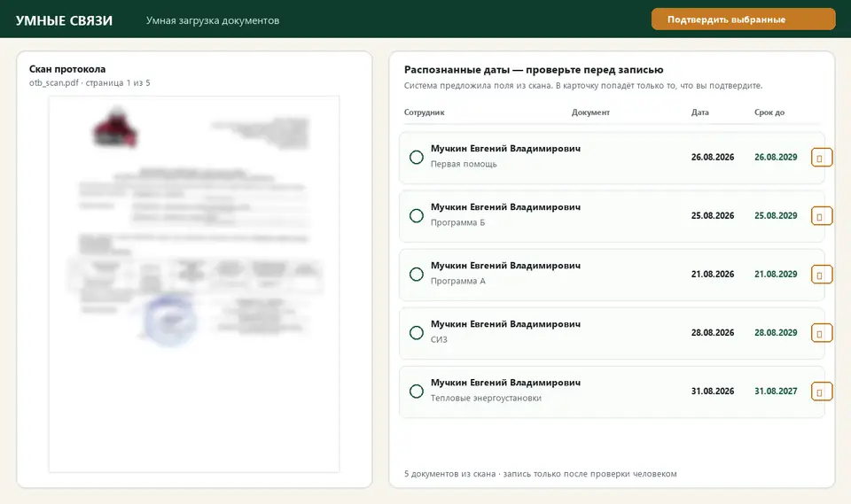Select the radio circle for СИЗ
Viewport: 851px width, 504px height.
click(417, 332)
